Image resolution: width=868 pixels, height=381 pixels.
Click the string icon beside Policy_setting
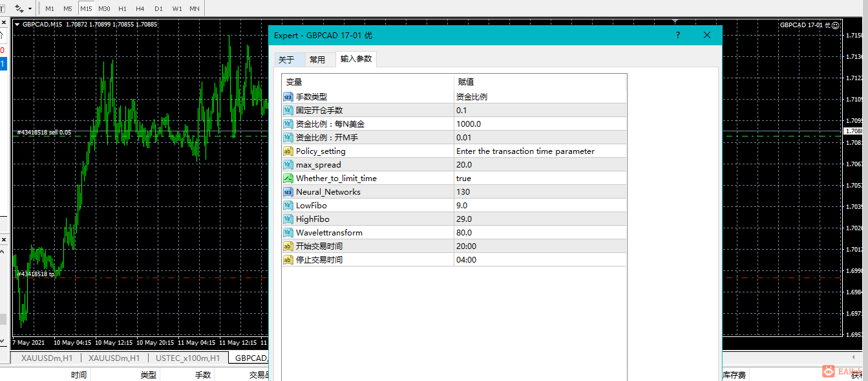[x=288, y=151]
